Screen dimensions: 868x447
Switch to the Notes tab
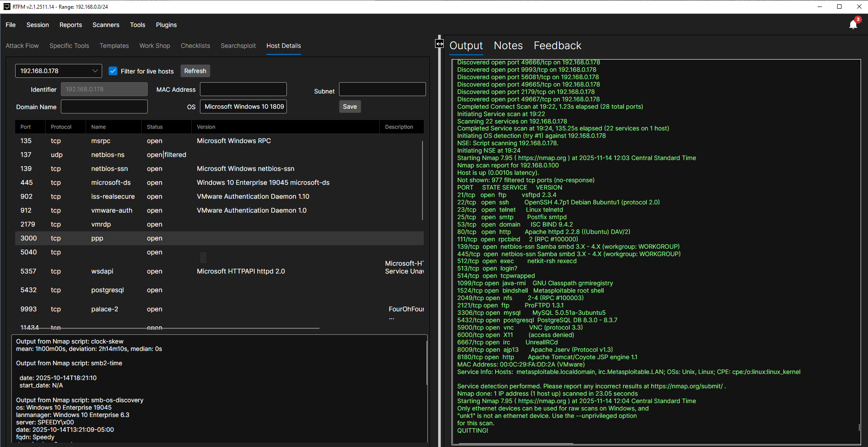[x=508, y=46]
